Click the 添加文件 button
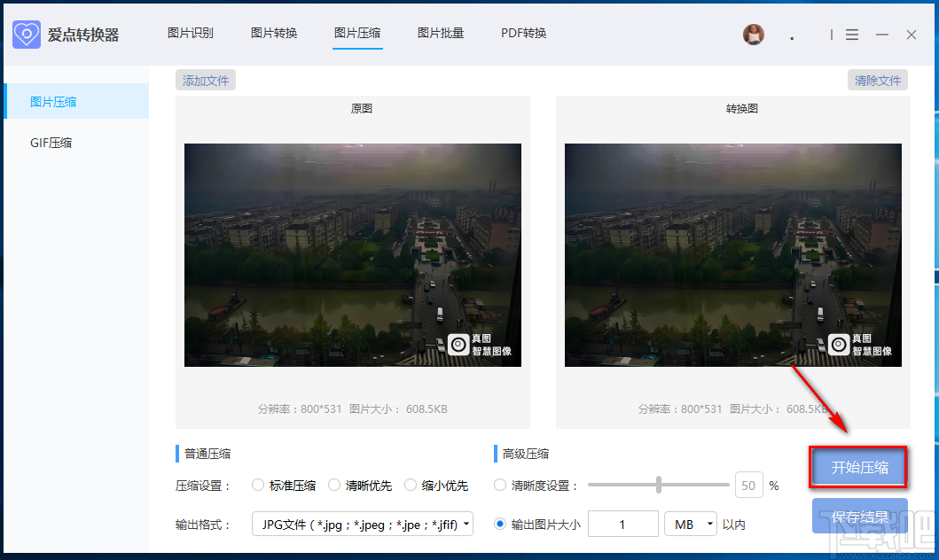 206,80
